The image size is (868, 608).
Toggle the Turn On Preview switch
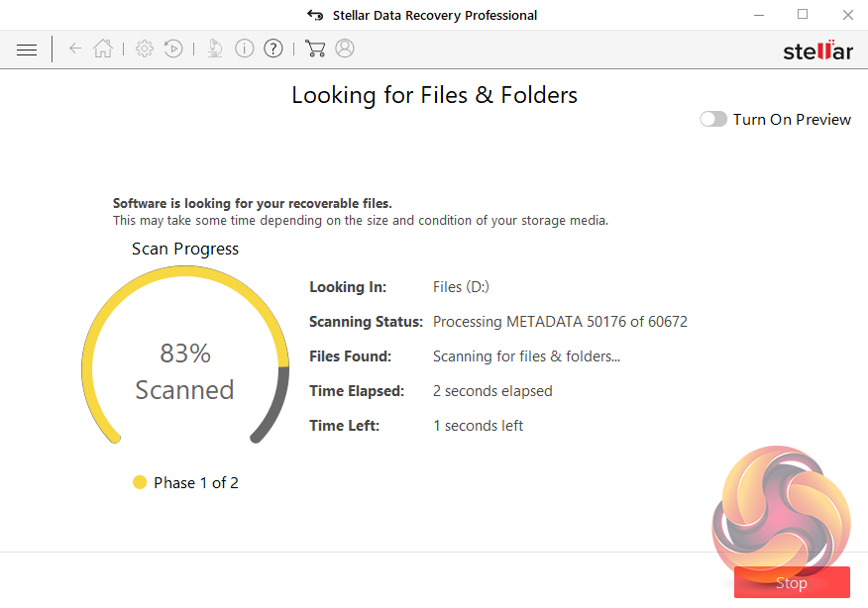[x=713, y=119]
